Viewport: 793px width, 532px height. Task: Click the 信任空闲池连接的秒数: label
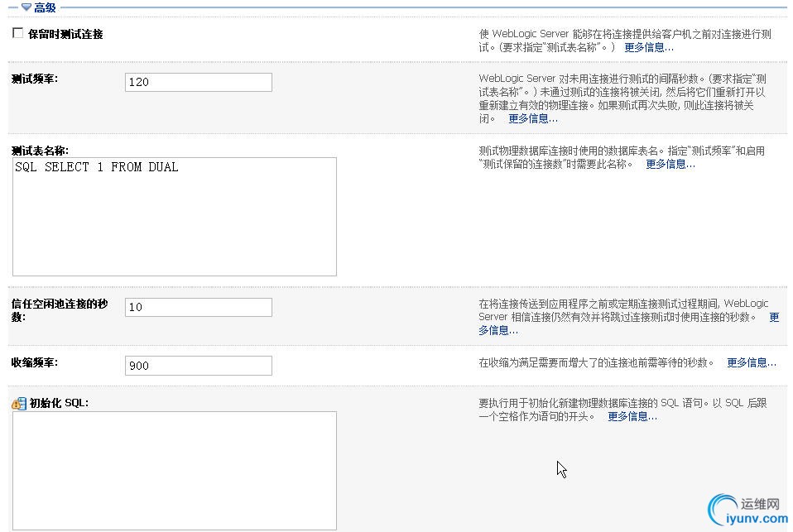tap(60, 310)
